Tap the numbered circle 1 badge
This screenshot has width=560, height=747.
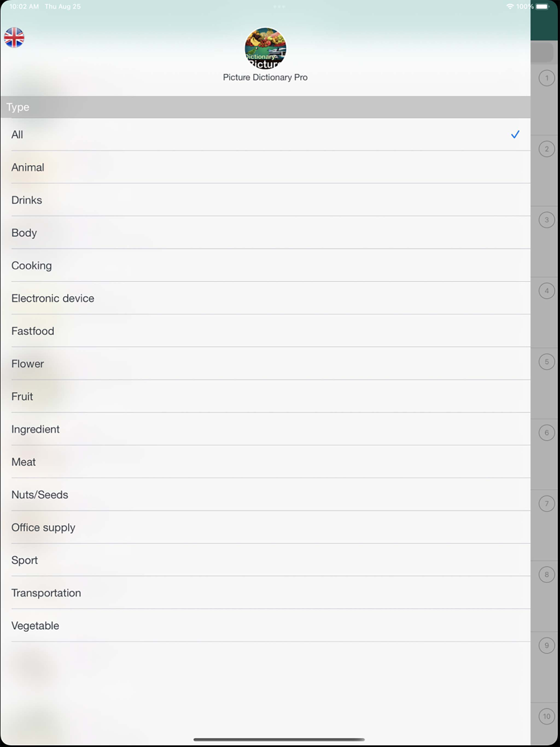tap(547, 78)
